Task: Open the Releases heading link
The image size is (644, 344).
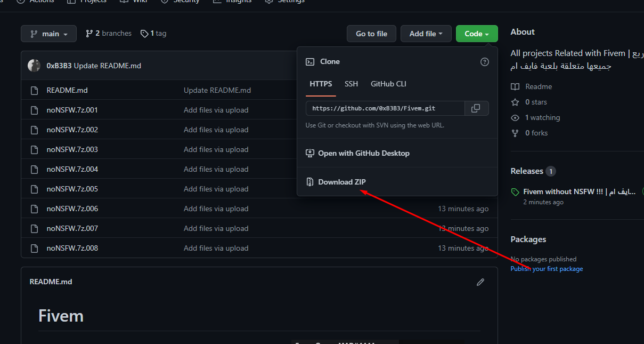Action: (527, 171)
